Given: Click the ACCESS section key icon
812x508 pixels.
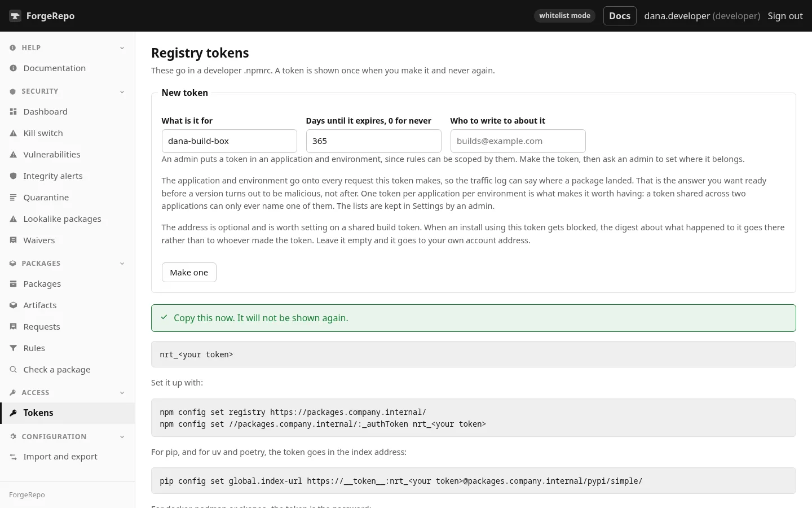Looking at the screenshot, I should [12, 393].
